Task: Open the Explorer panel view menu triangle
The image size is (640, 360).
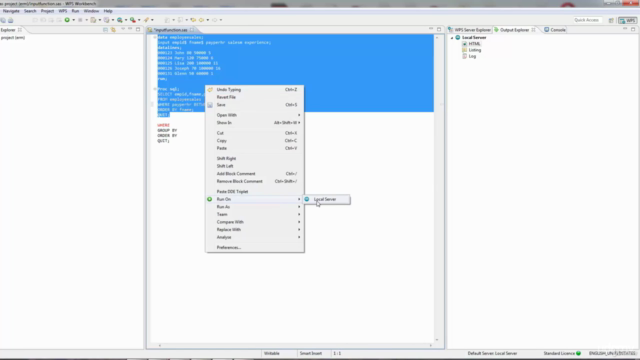Action: [123, 29]
